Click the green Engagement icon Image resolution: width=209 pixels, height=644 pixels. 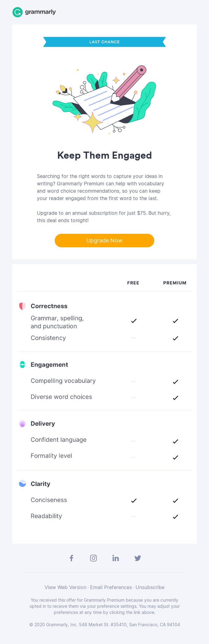22,364
